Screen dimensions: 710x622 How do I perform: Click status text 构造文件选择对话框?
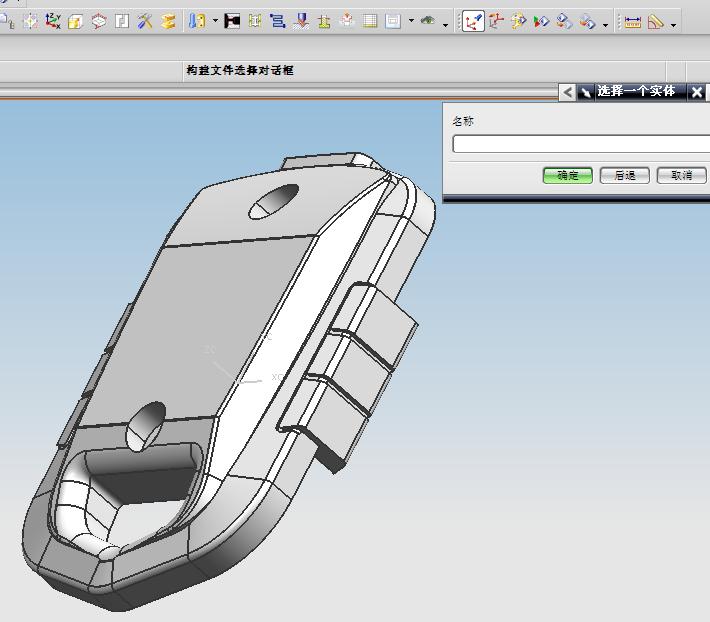[x=240, y=70]
